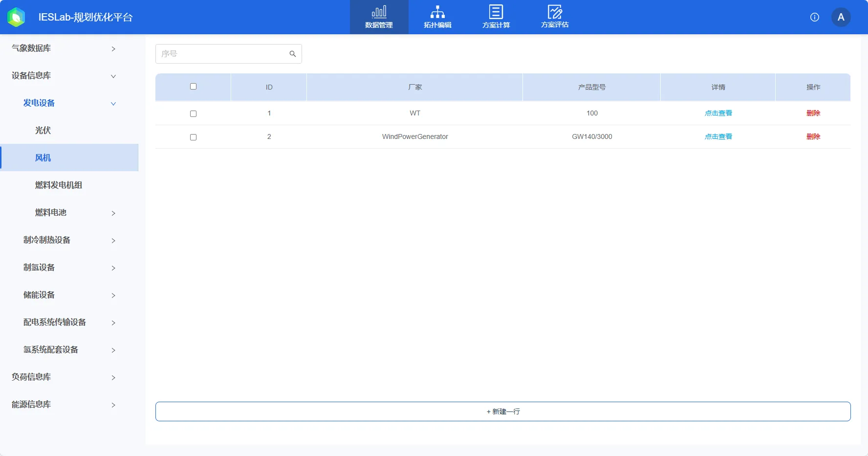Click the product model 100 cell
Image resolution: width=868 pixels, height=456 pixels.
pos(592,113)
